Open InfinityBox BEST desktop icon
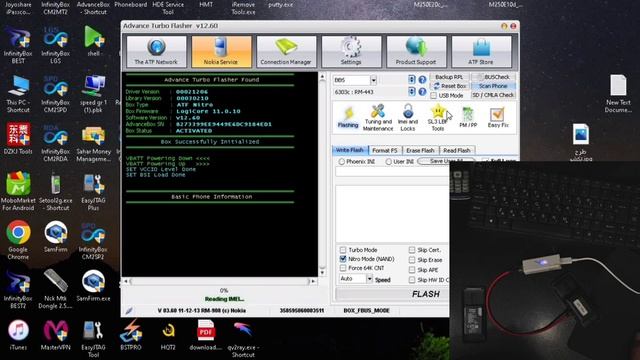 click(x=18, y=44)
